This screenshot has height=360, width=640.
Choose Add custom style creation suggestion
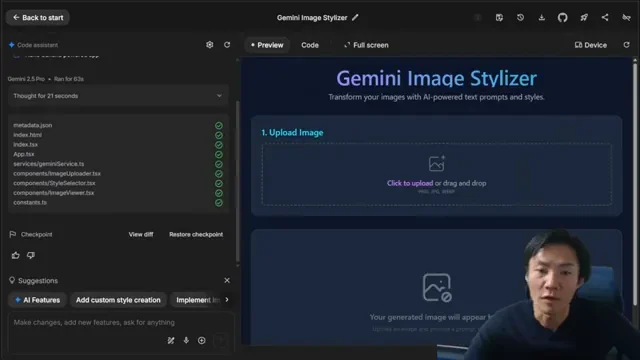tap(118, 300)
